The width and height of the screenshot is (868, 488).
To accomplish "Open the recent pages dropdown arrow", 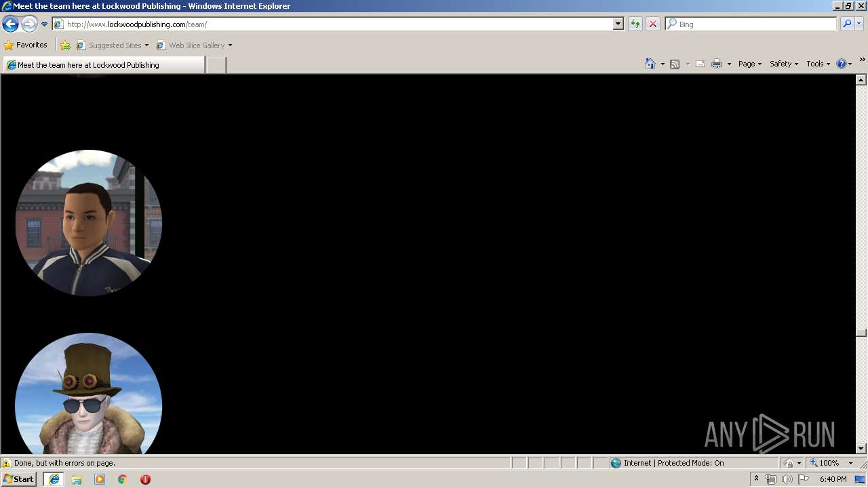I will 44,24.
